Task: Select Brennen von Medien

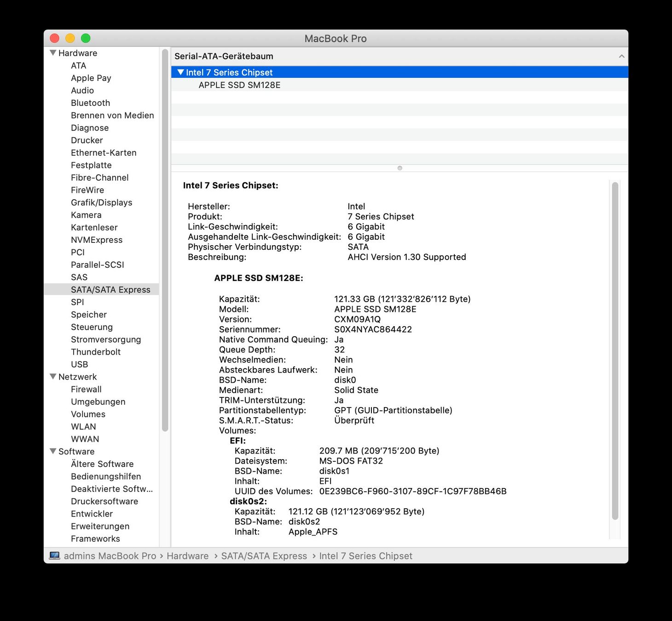Action: 112,115
